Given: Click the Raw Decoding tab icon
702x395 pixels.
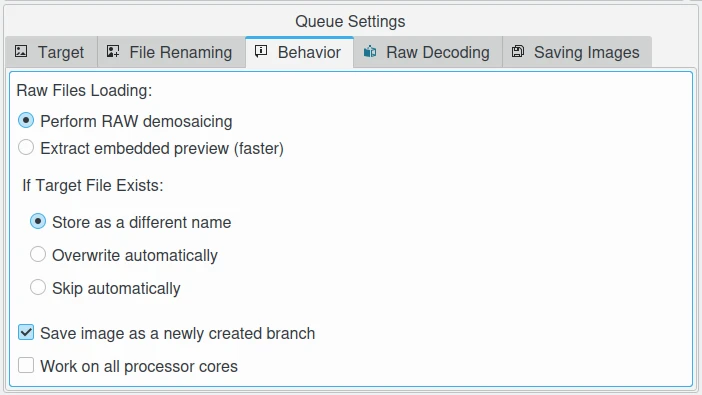Looking at the screenshot, I should (x=370, y=52).
